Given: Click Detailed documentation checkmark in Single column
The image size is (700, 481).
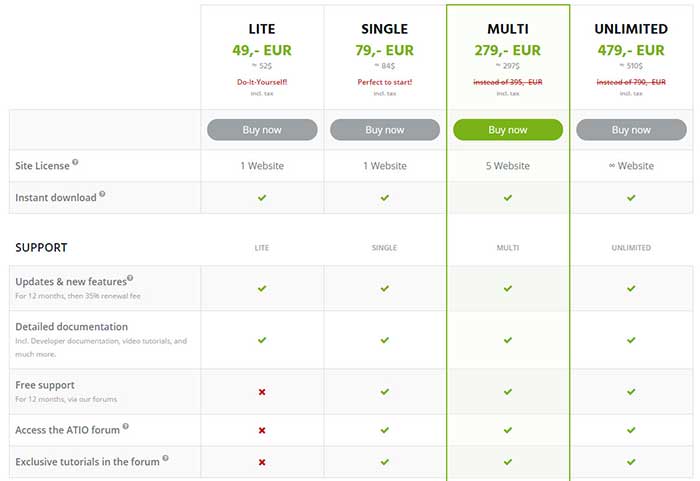Looking at the screenshot, I should [x=385, y=340].
